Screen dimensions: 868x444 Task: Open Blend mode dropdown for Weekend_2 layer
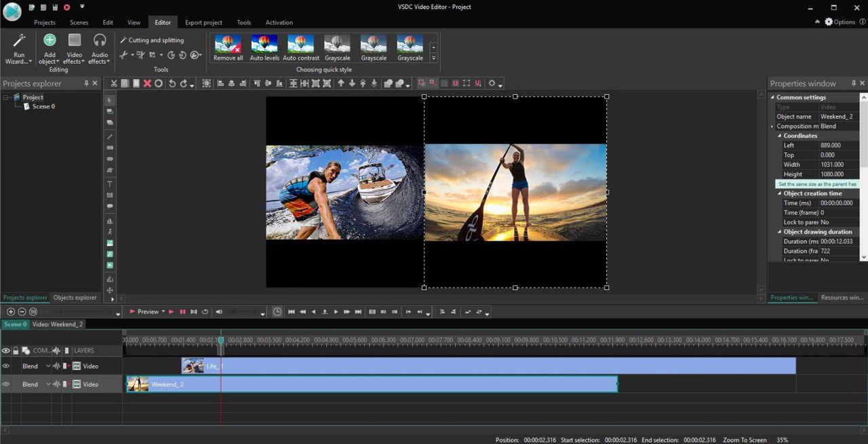(48, 384)
